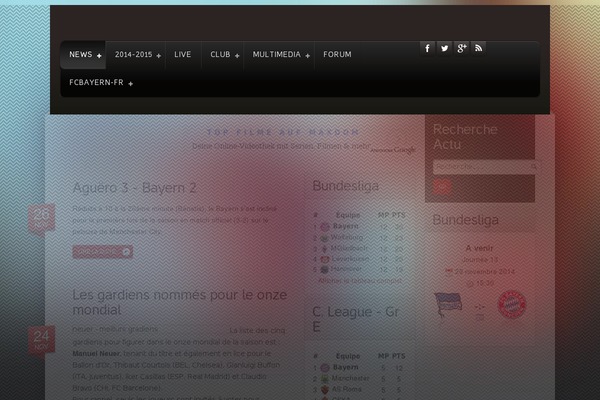Open the CLUB menu item
This screenshot has width=600, height=400.
pyautogui.click(x=223, y=55)
